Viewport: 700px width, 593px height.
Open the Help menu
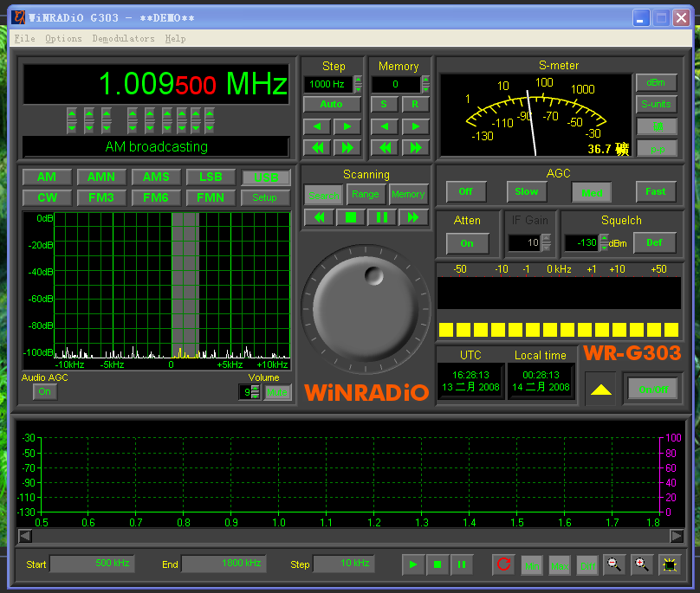(176, 38)
